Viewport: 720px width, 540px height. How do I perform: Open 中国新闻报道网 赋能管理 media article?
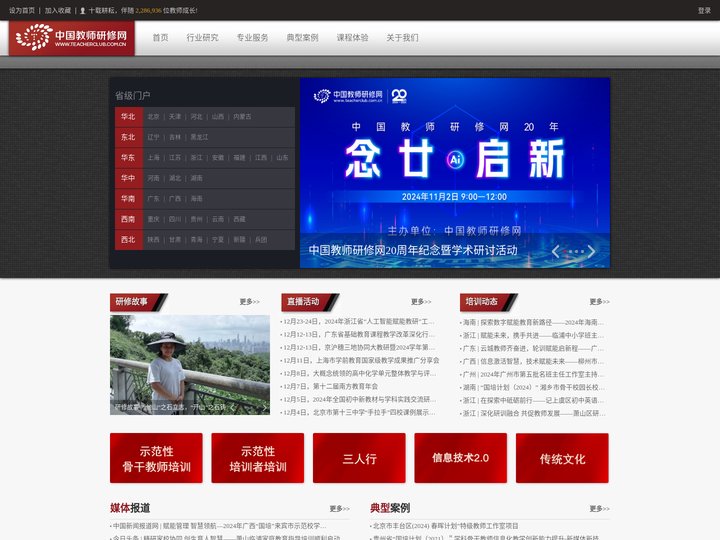pos(219,526)
